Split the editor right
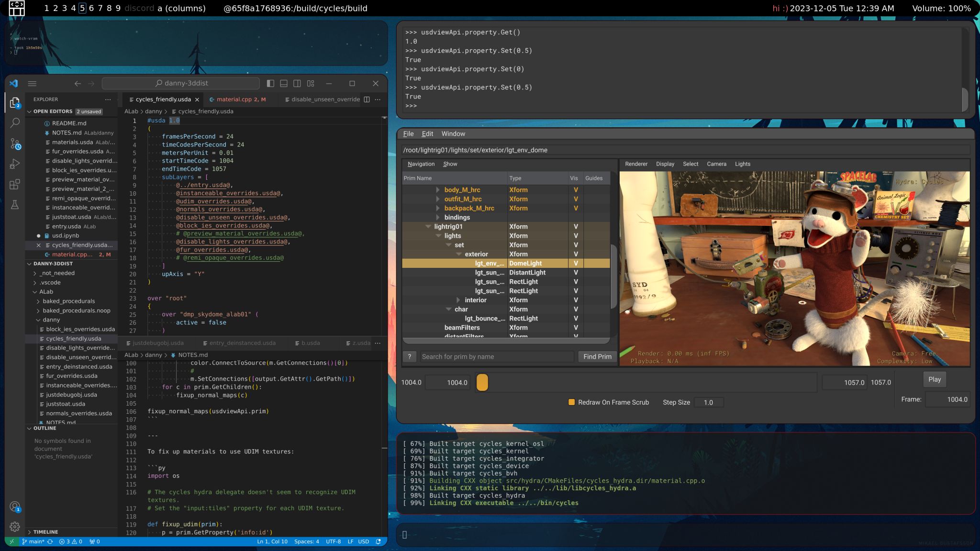Image resolution: width=980 pixels, height=551 pixels. click(367, 99)
